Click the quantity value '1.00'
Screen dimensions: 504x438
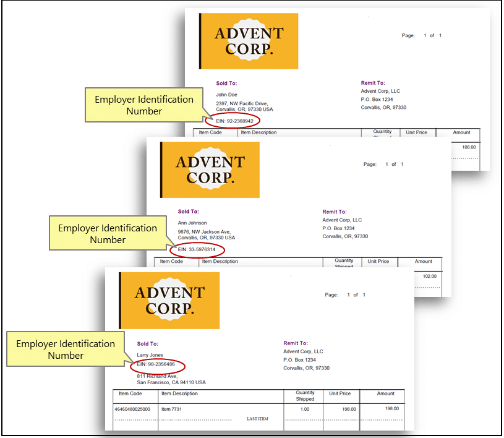tap(305, 410)
